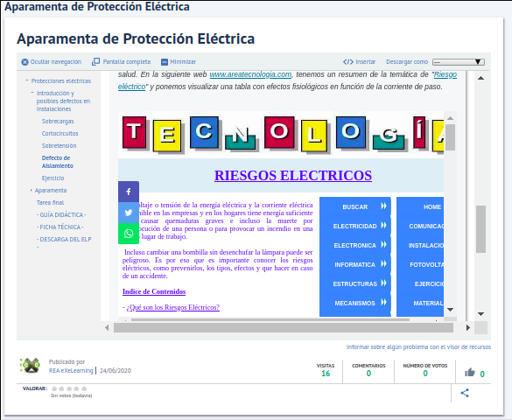Open the www.areatecnologia.com link
Screen dimensions: 512x420
tap(250, 74)
